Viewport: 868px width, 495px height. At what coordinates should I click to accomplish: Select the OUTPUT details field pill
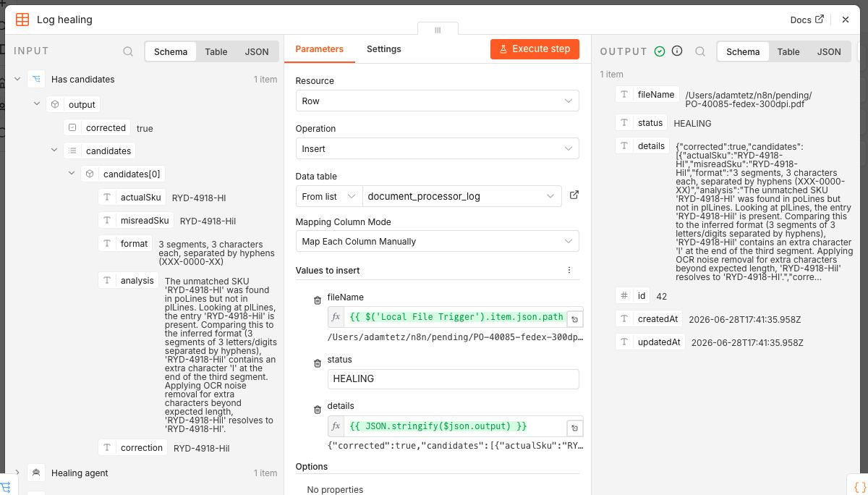pyautogui.click(x=642, y=145)
